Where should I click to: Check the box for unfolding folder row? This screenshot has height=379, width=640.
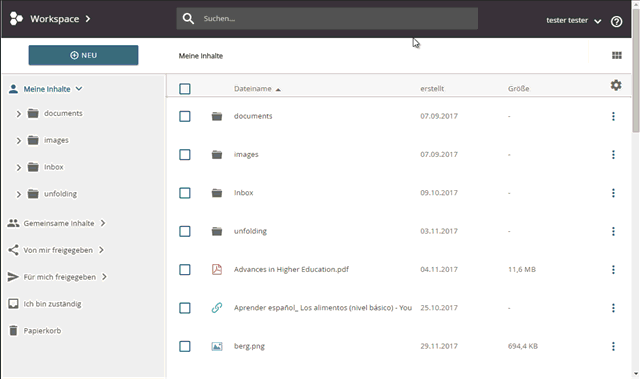point(185,231)
